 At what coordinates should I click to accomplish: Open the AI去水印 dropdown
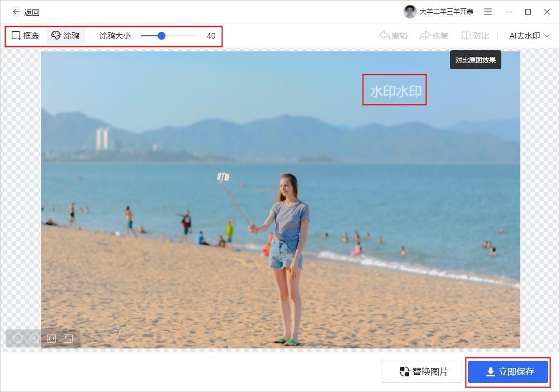coord(529,36)
